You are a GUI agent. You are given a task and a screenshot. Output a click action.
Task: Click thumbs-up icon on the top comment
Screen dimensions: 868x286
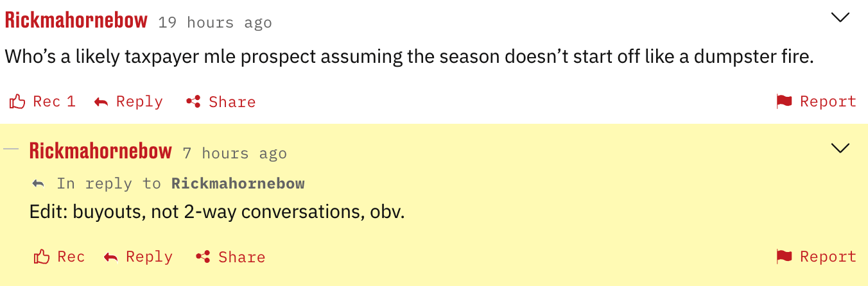point(17,101)
